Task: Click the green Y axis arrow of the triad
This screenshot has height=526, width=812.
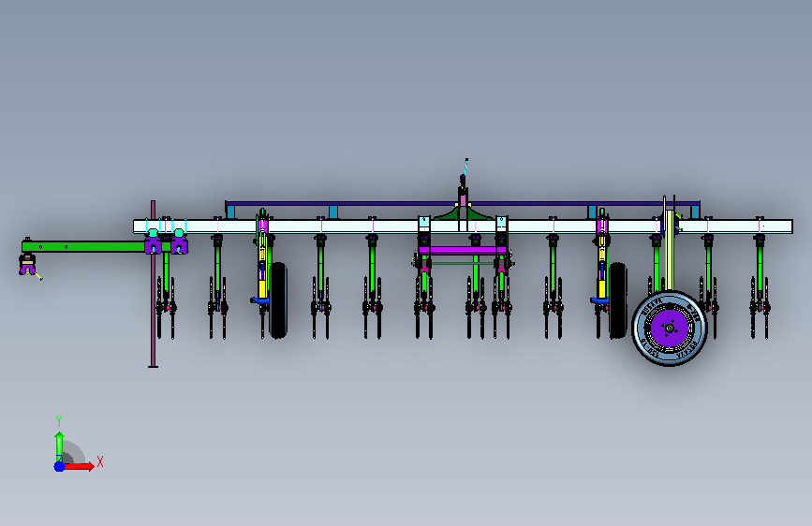Action: pos(59,446)
